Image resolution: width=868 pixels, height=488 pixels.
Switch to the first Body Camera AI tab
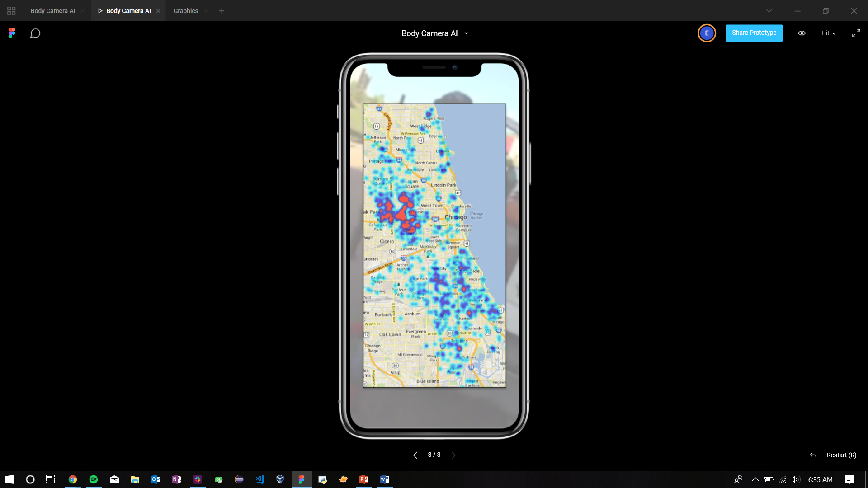coord(52,11)
